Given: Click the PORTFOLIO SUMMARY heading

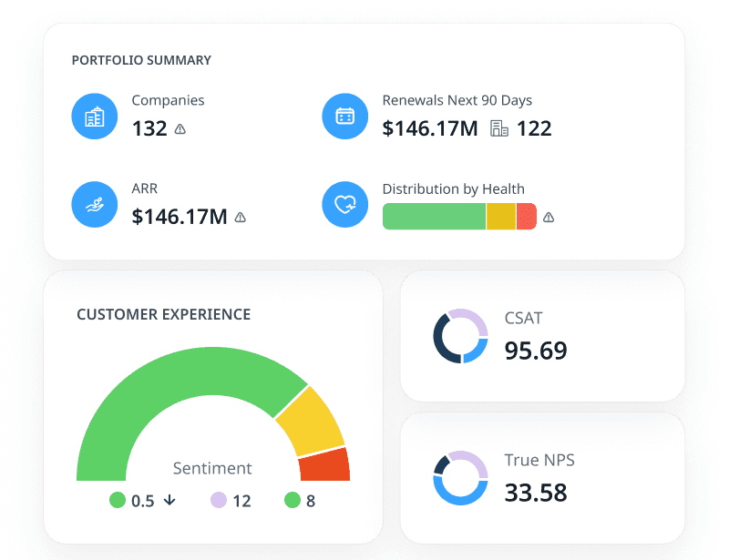Looking at the screenshot, I should click(141, 60).
